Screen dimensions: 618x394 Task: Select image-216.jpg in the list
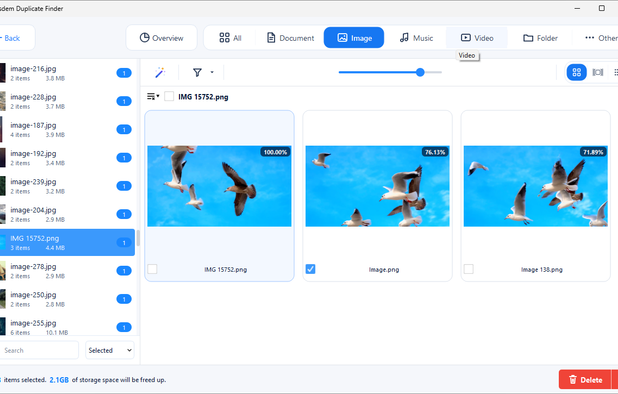pyautogui.click(x=67, y=73)
